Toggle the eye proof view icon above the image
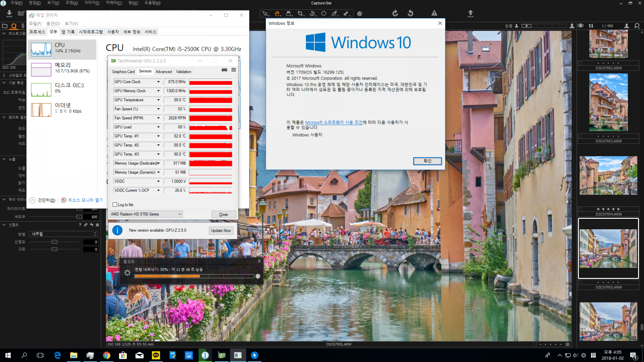This screenshot has height=362, width=644. coord(580,25)
